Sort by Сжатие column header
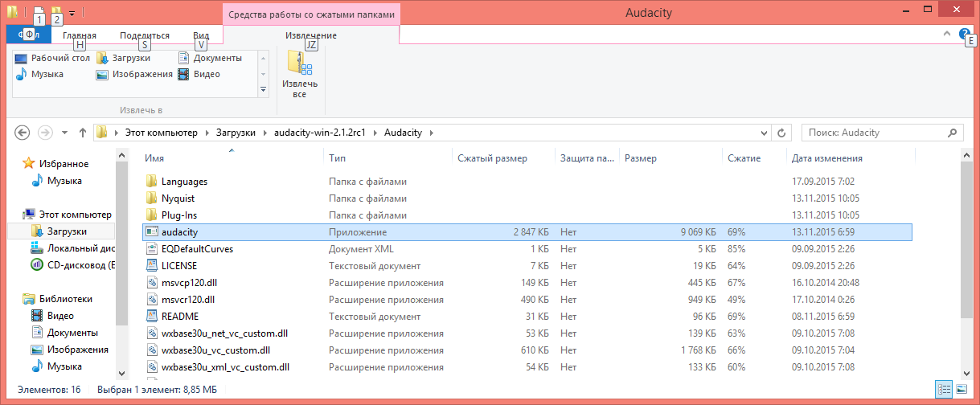This screenshot has height=405, width=980. coord(754,158)
